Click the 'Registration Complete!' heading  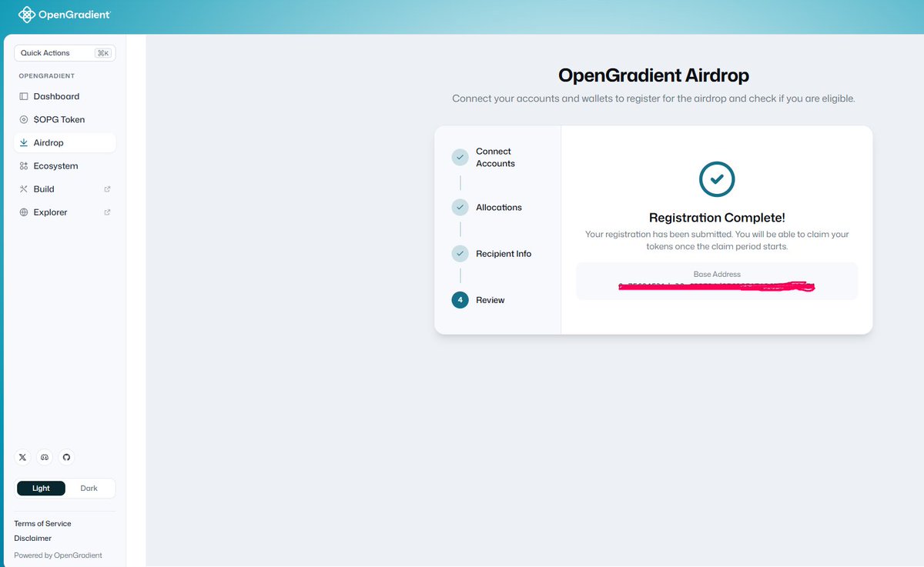click(x=717, y=218)
